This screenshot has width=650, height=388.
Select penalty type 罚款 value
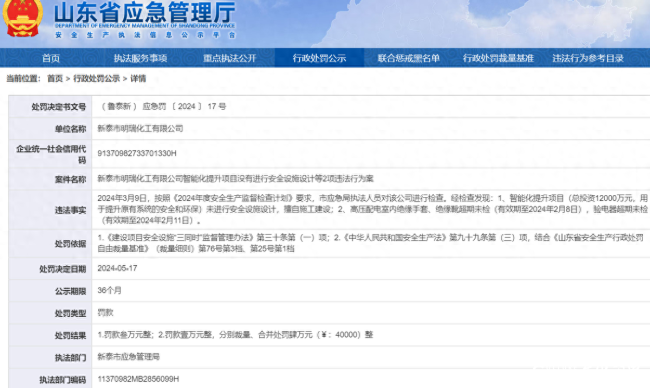(105, 313)
